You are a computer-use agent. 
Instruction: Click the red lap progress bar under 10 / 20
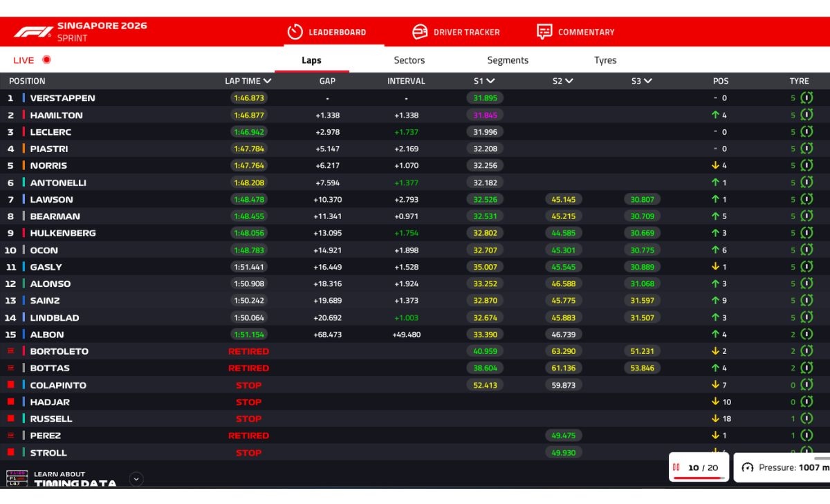[x=698, y=477]
